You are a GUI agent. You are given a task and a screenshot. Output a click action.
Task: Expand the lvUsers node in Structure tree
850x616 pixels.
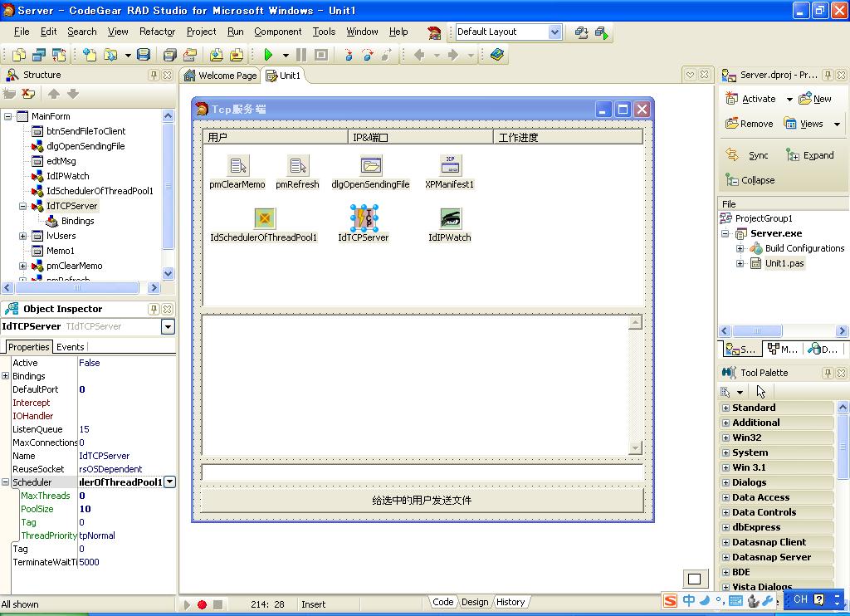pos(22,236)
